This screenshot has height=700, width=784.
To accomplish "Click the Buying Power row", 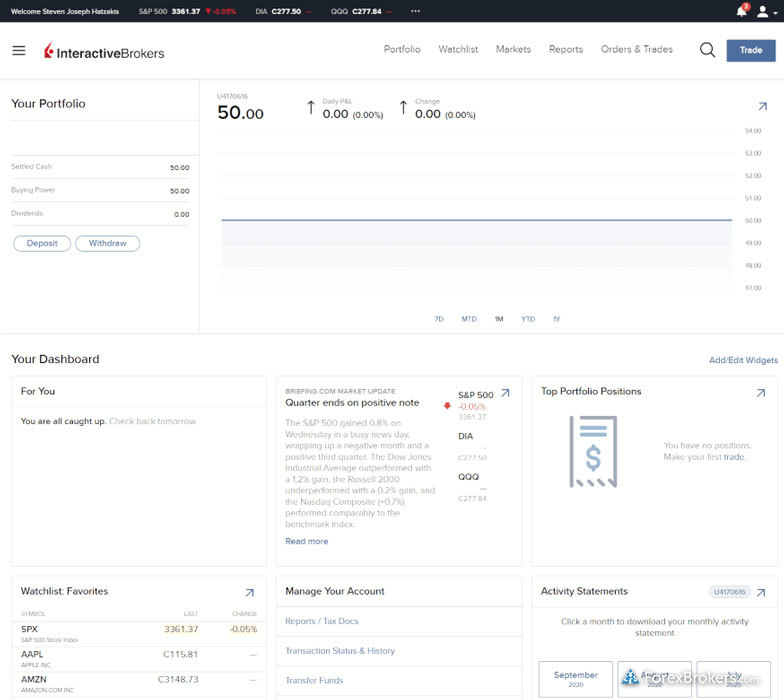I will click(100, 190).
